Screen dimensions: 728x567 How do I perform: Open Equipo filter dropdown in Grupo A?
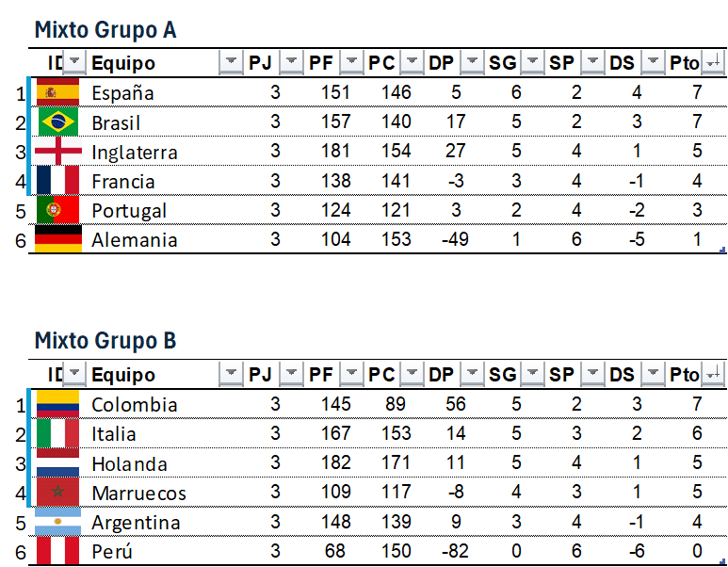click(231, 63)
